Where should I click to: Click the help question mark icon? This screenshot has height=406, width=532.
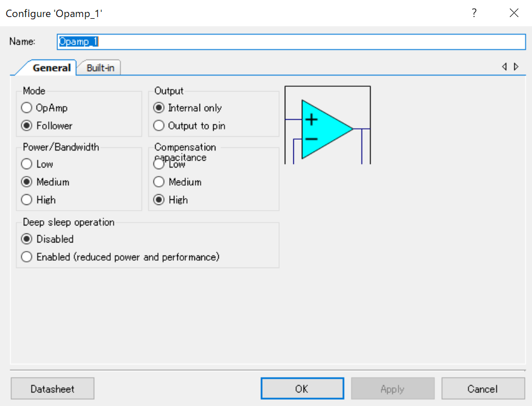click(474, 13)
